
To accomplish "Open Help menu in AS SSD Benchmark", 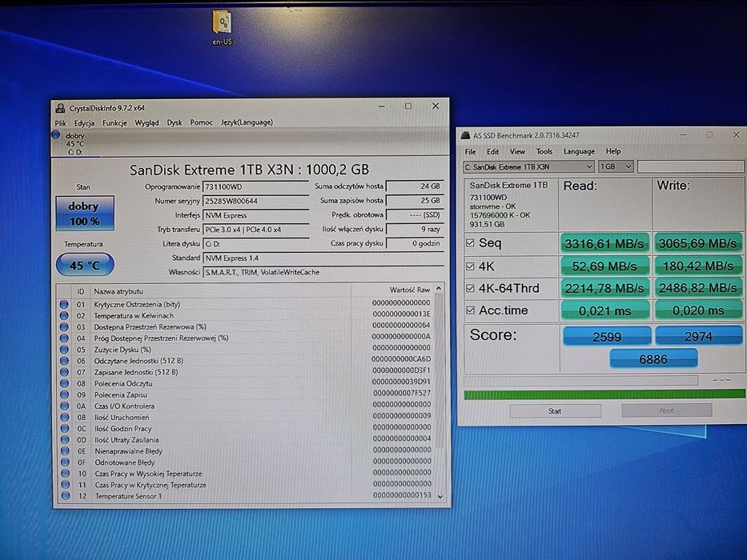I will 613,151.
